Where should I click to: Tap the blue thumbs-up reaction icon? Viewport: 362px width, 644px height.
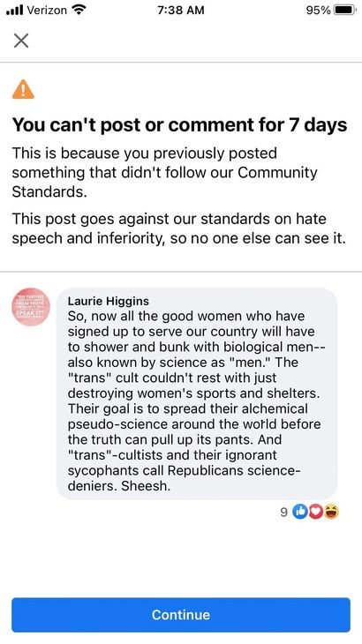pyautogui.click(x=300, y=512)
